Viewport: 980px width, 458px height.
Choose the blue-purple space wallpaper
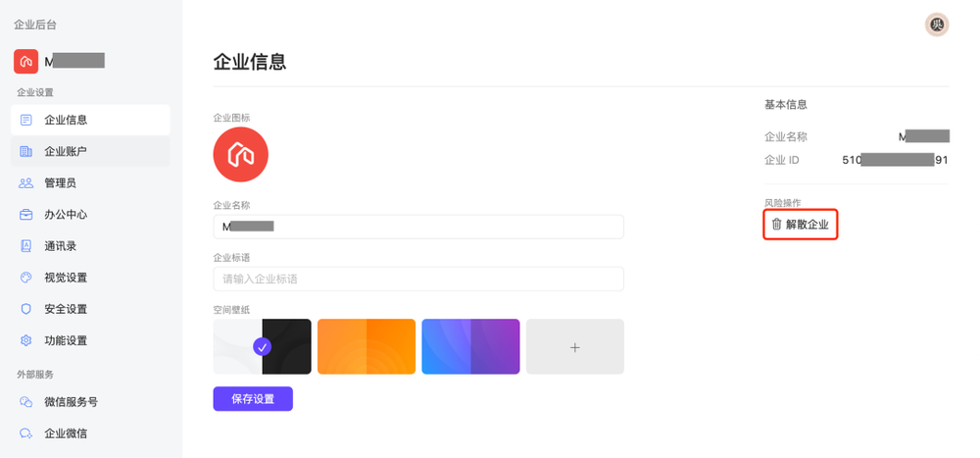(470, 346)
